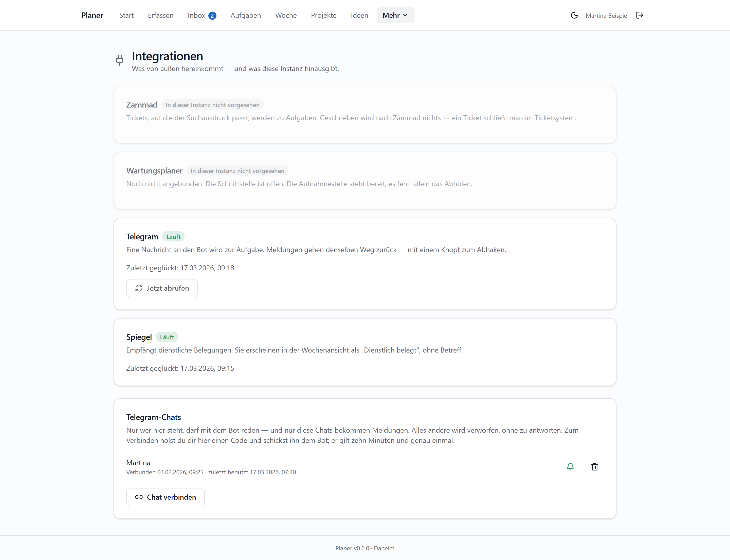This screenshot has height=560, width=730.
Task: Open the Start page
Action: point(126,15)
